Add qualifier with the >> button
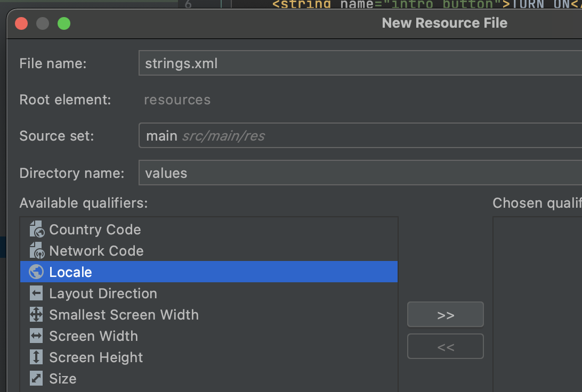Screen dimensions: 582x392 (446, 314)
